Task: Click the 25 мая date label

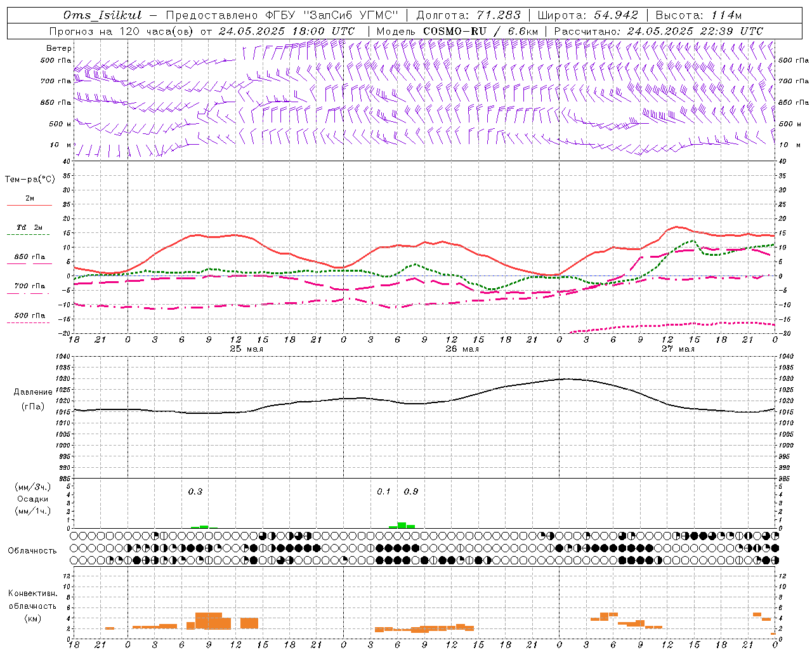Action: (x=247, y=349)
